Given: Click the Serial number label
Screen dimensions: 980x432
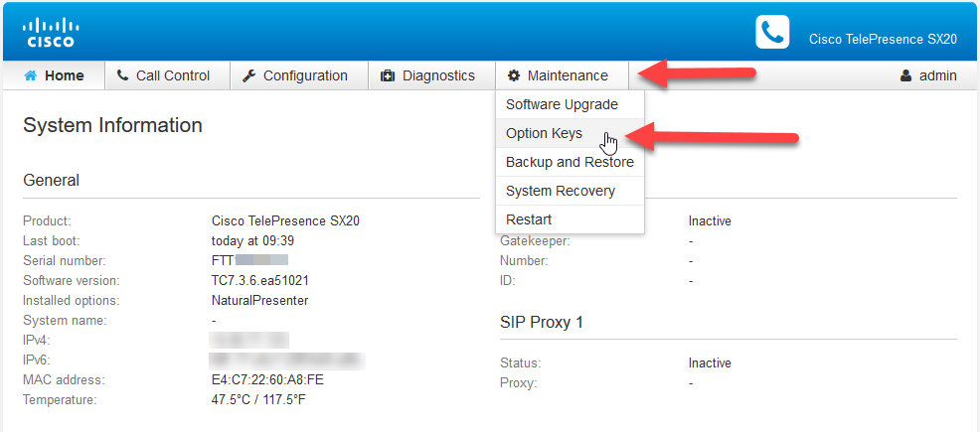Looking at the screenshot, I should coord(65,260).
